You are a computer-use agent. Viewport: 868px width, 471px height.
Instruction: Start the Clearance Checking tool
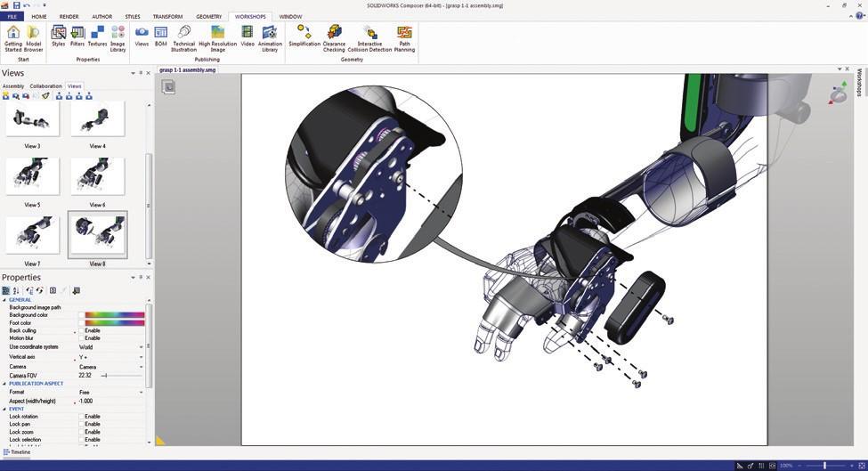pyautogui.click(x=334, y=36)
